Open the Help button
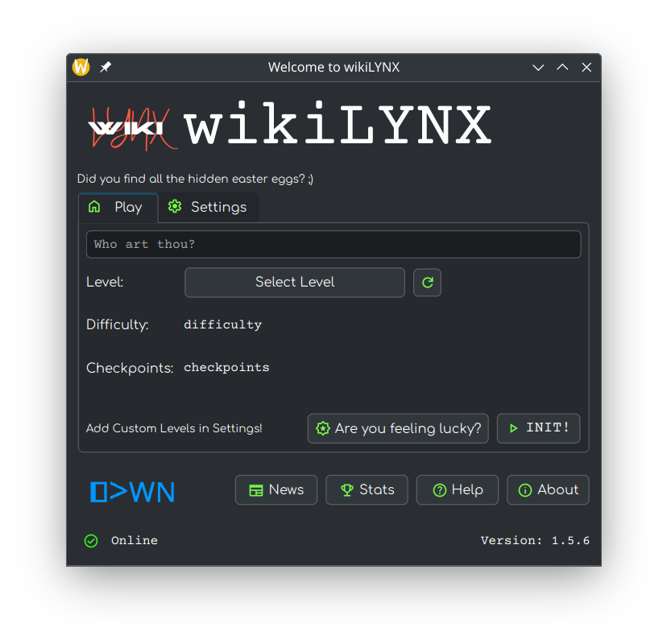 [457, 489]
